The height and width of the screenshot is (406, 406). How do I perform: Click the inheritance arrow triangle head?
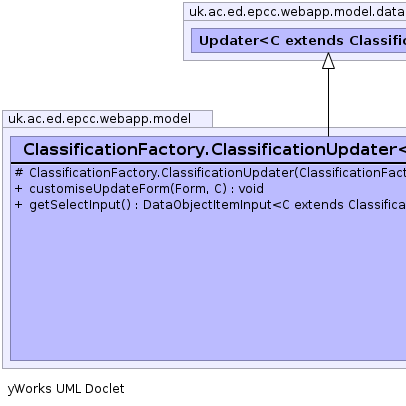click(x=328, y=61)
